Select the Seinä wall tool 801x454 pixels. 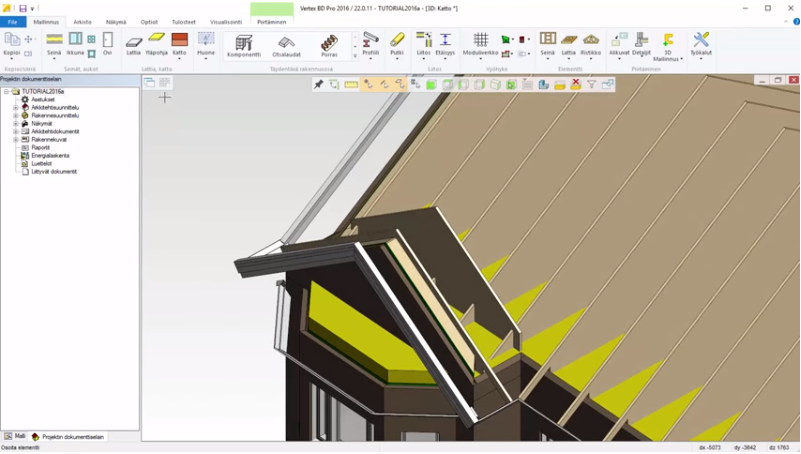54,43
